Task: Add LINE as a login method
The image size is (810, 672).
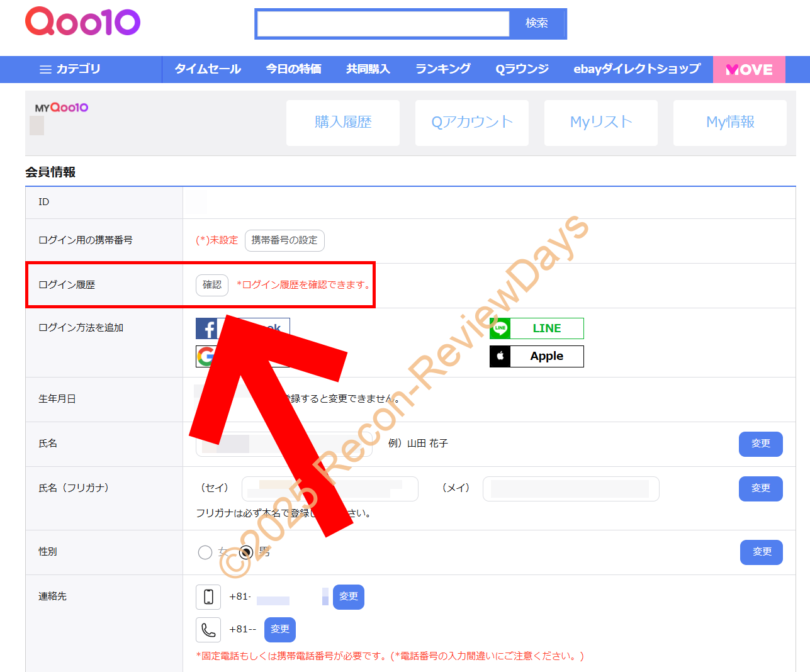Action: pyautogui.click(x=536, y=328)
